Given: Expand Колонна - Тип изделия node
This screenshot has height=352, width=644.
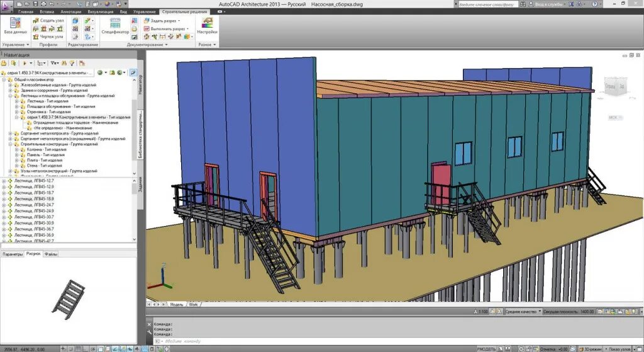Looking at the screenshot, I should pyautogui.click(x=16, y=150).
